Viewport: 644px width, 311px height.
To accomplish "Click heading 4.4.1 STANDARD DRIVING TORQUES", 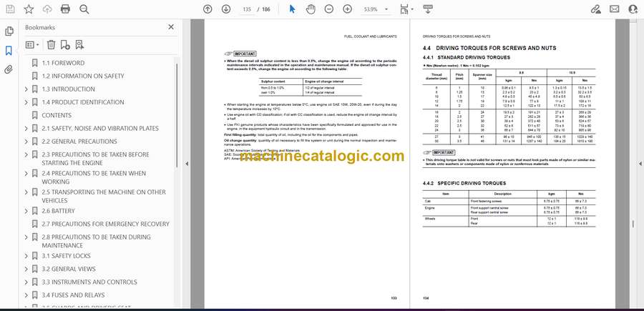I will [x=467, y=57].
